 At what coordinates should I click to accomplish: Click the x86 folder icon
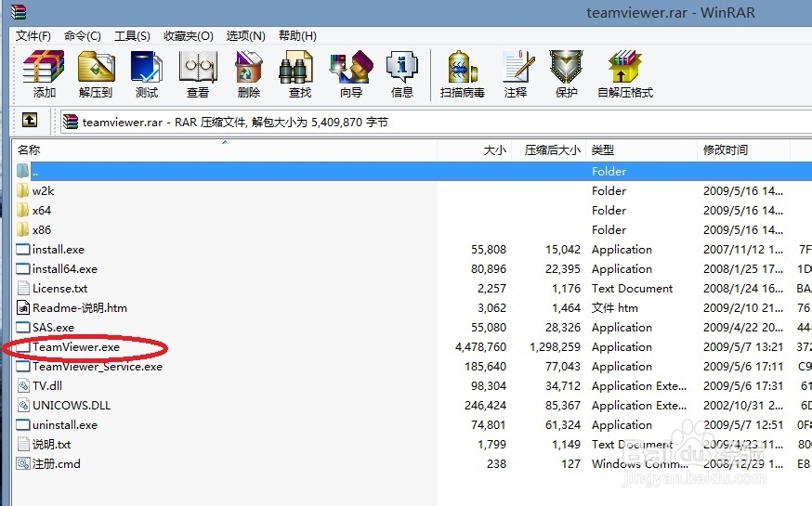[22, 229]
